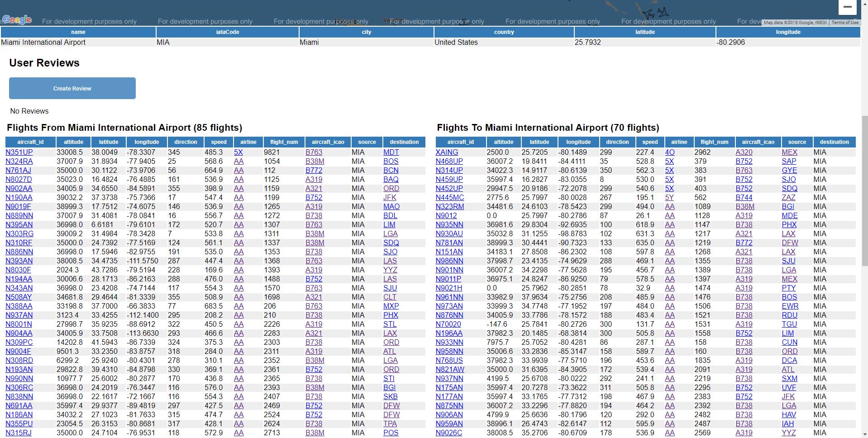Open destination YYZ link in N8030F row
868x438 pixels.
click(390, 270)
